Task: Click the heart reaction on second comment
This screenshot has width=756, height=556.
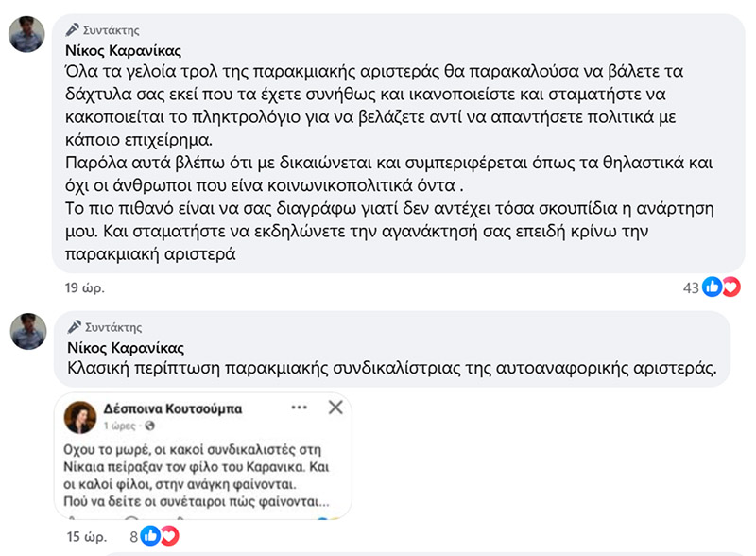Action: pyautogui.click(x=168, y=536)
